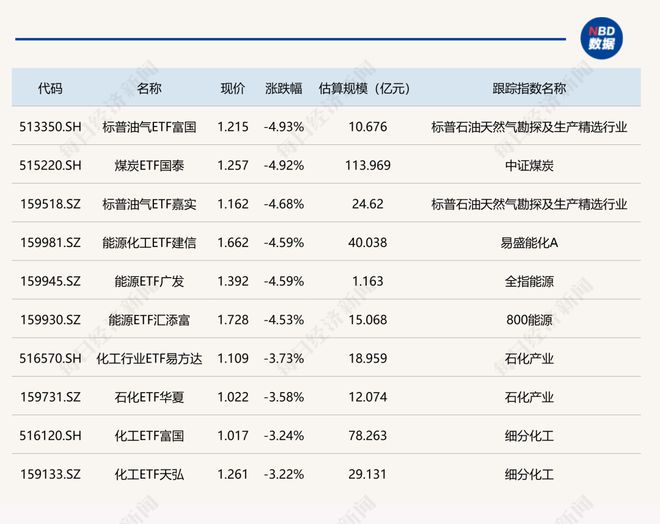Click the scale value 10.676

(x=367, y=127)
